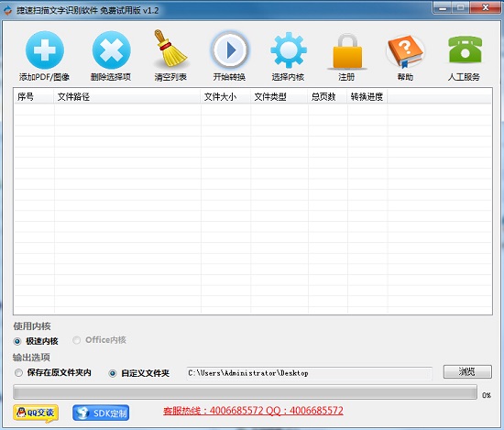
Task: Start conversion with the 开始转换 play icon
Action: (229, 50)
